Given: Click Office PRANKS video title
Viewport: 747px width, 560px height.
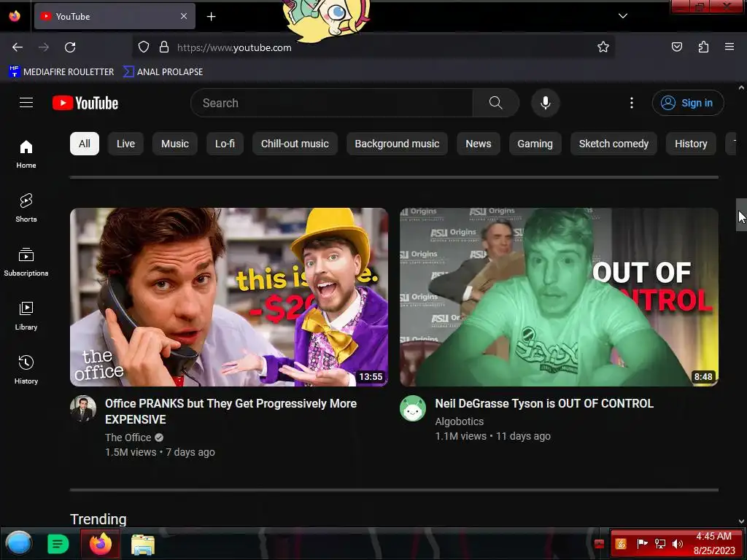Looking at the screenshot, I should (231, 411).
